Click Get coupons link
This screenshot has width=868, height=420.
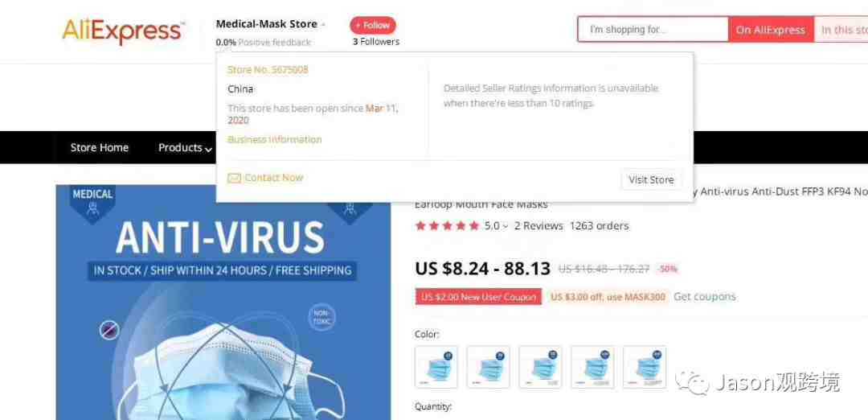[x=705, y=296]
